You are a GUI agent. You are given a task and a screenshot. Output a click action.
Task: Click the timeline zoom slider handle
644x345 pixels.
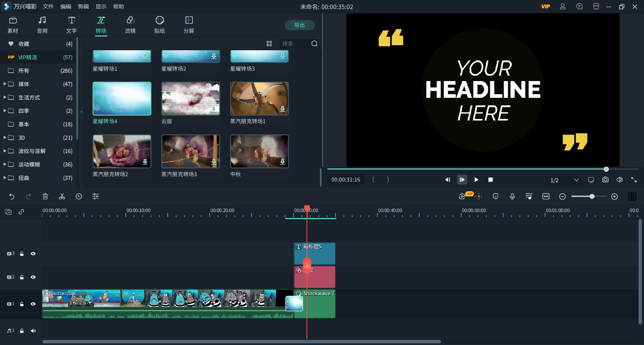[x=592, y=197]
